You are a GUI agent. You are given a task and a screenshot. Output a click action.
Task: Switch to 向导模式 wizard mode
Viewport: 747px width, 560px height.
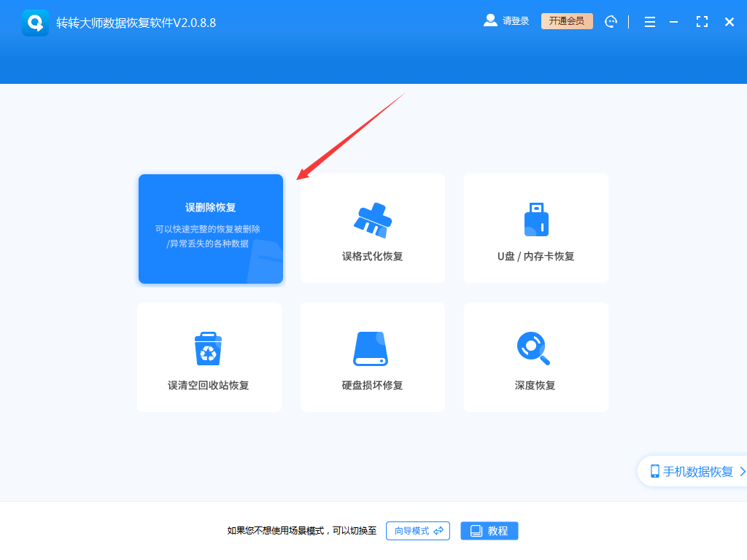click(x=417, y=531)
